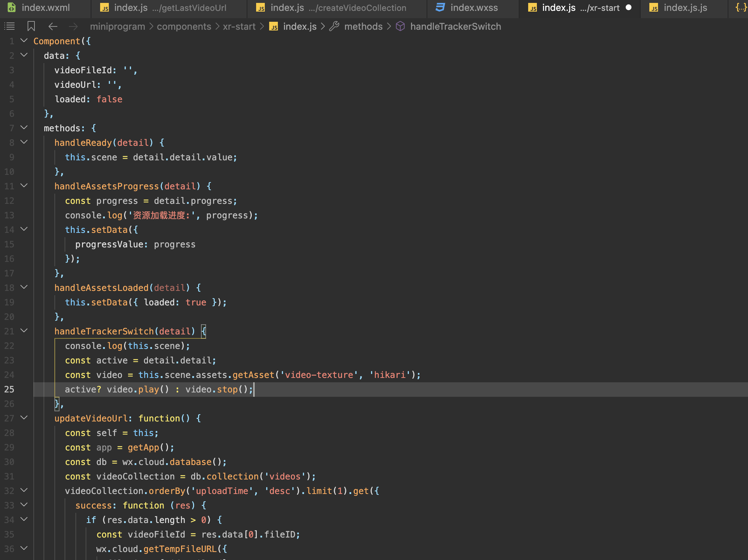Collapse the methods block on line 7
Image resolution: width=748 pixels, height=560 pixels.
click(x=24, y=128)
